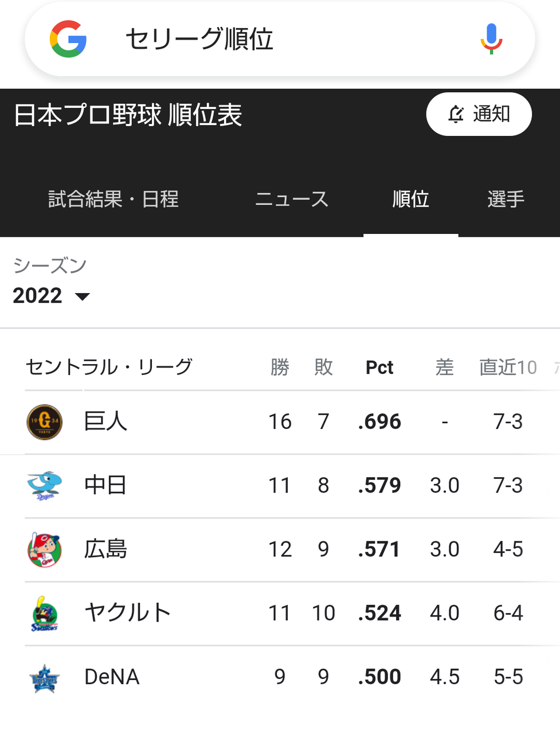Click the 直近10 column header
The width and height of the screenshot is (560, 734).
pyautogui.click(x=508, y=368)
